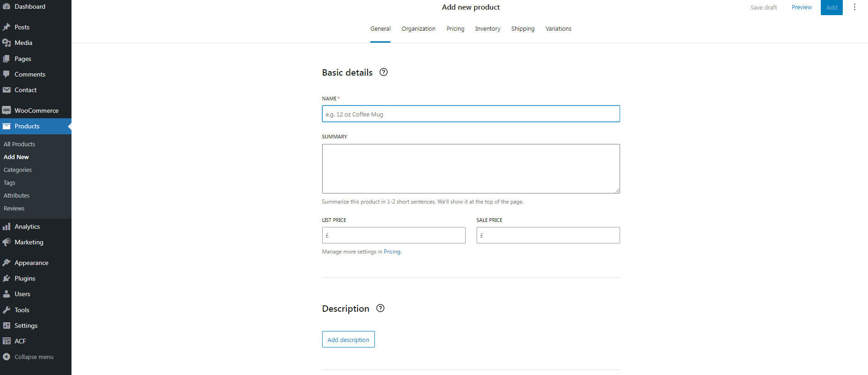Click the Users person icon
The image size is (868, 375).
tap(6, 294)
